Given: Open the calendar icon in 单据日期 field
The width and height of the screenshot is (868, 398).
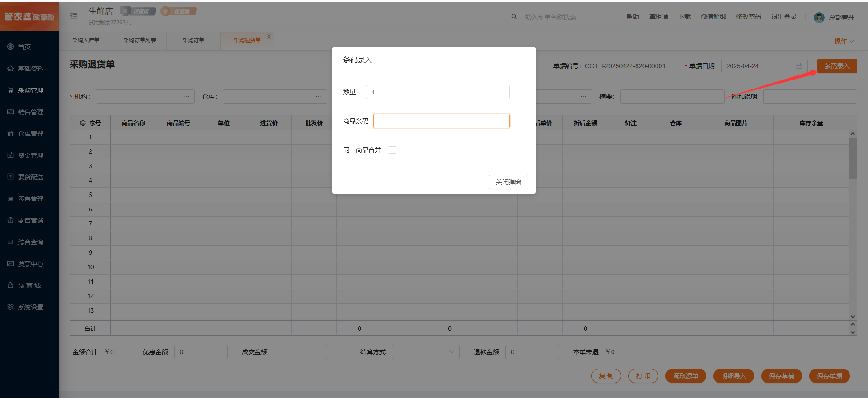Looking at the screenshot, I should pos(799,66).
